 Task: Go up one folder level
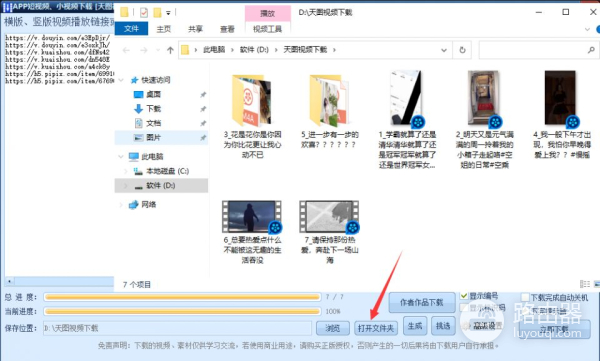170,50
